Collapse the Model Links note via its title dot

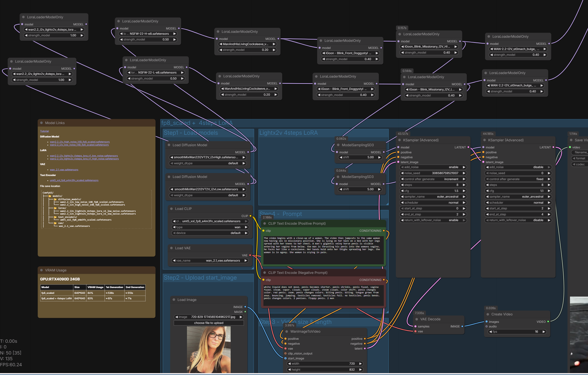(x=41, y=123)
